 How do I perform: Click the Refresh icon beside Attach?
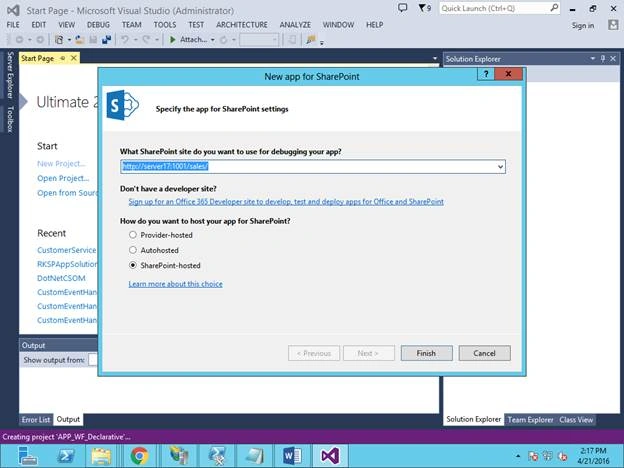pos(224,40)
